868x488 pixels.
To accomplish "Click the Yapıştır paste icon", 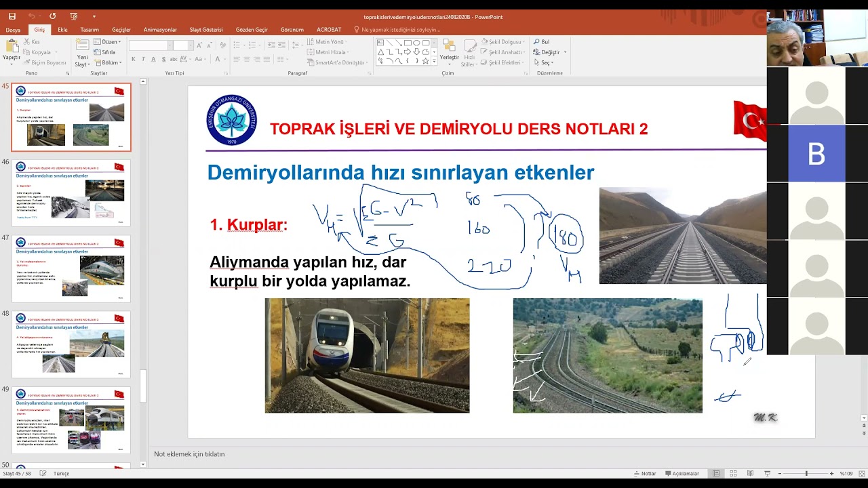I will click(x=12, y=47).
